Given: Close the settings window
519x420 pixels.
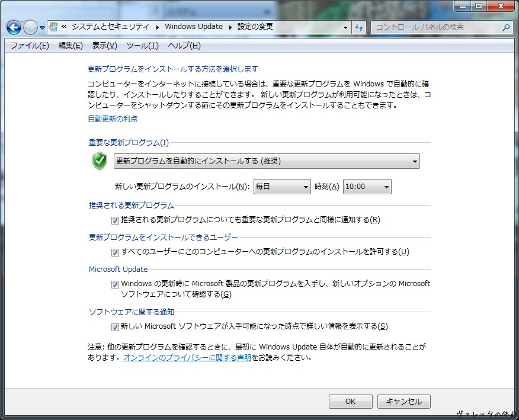Looking at the screenshot, I should click(x=501, y=6).
